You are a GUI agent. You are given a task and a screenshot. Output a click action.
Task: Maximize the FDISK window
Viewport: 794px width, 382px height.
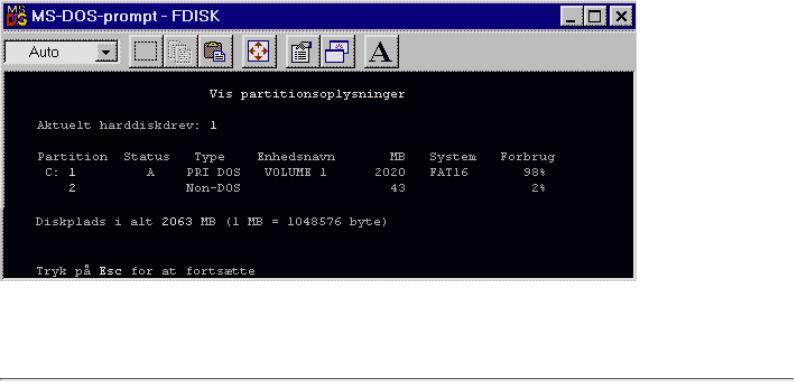pos(594,17)
